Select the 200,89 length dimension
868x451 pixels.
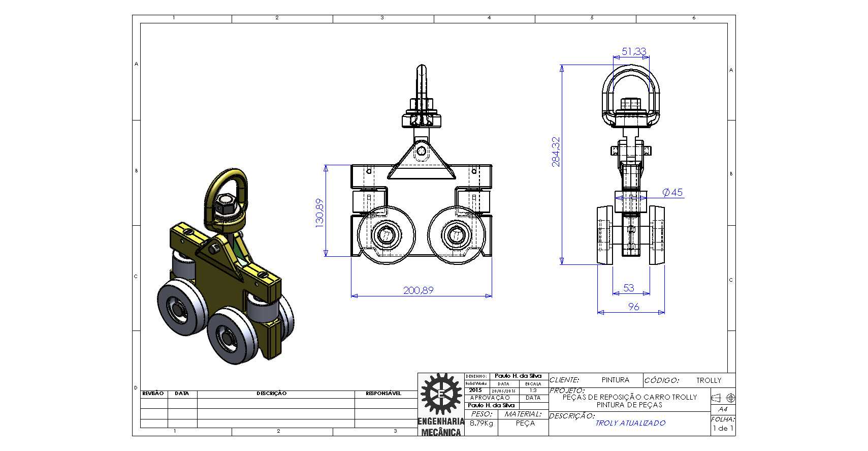[x=419, y=290]
